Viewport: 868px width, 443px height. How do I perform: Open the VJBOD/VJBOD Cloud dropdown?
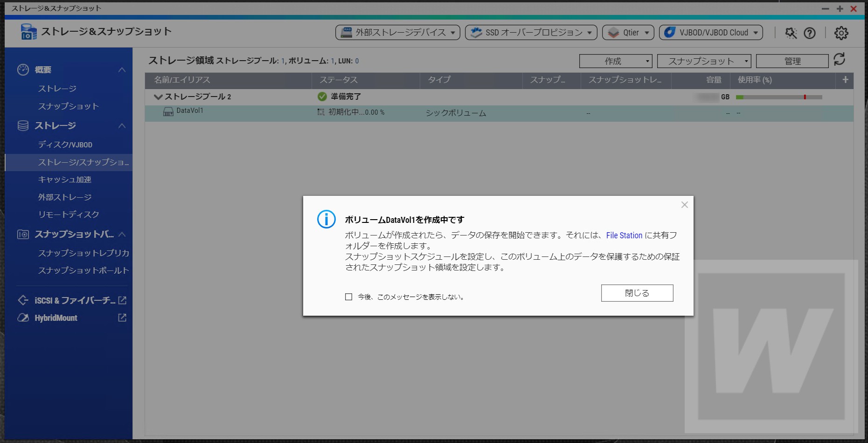click(711, 32)
